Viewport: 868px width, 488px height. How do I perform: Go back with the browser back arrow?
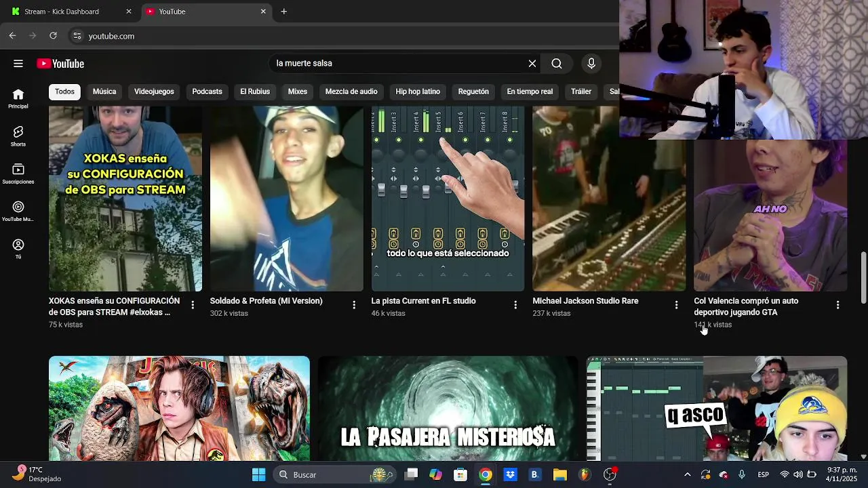(12, 36)
